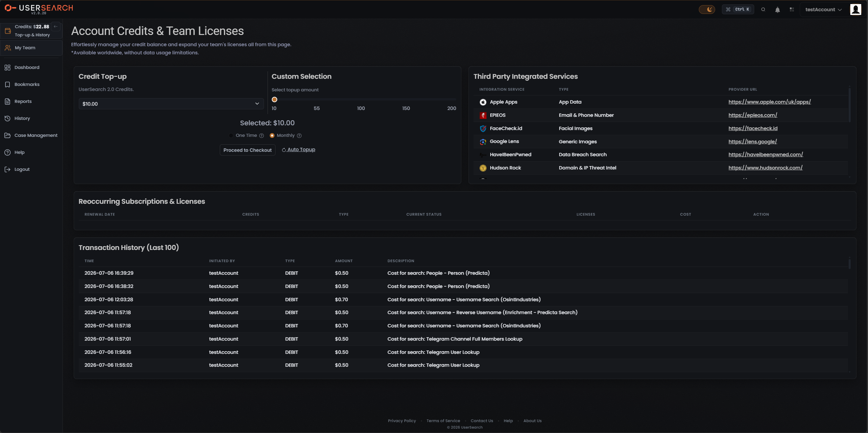Viewport: 868px width, 433px height.
Task: Click the Apple Apps service icon
Action: point(483,102)
